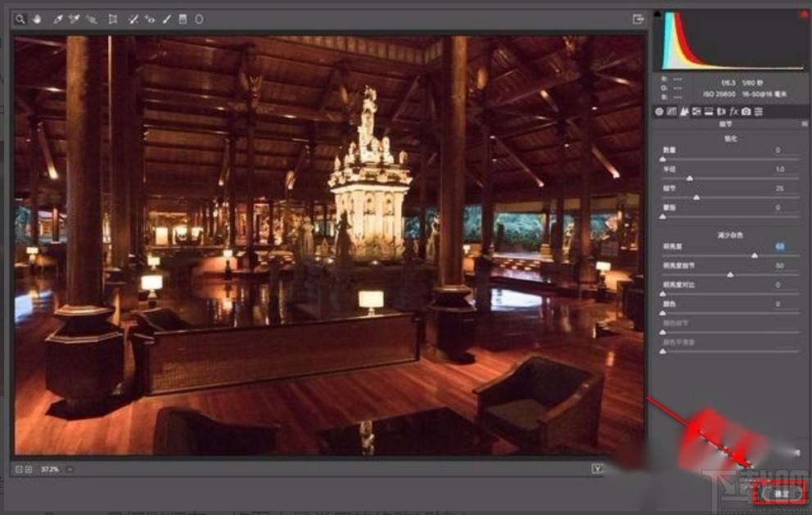Toggle before/after preview (Y) button
The height and width of the screenshot is (515, 812).
[x=597, y=468]
